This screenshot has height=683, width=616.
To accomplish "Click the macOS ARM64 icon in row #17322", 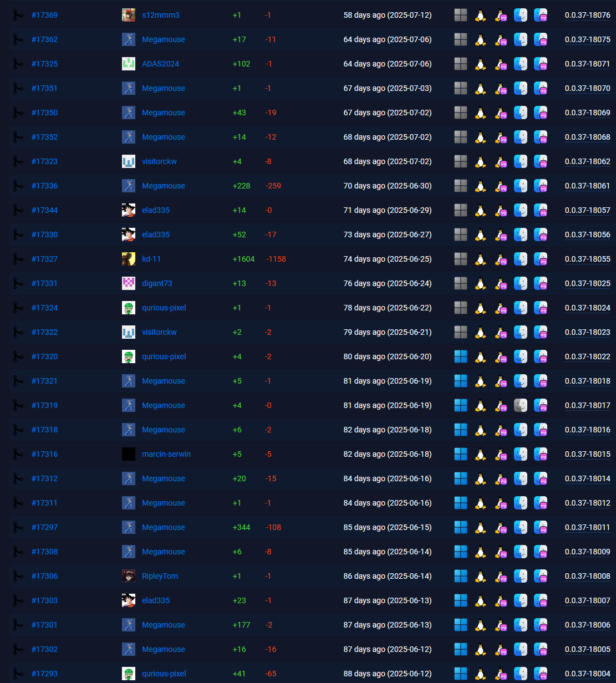I will pyautogui.click(x=541, y=332).
